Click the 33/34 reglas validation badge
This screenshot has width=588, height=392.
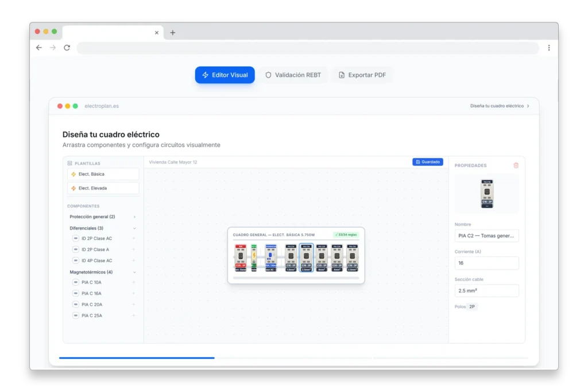(x=346, y=235)
